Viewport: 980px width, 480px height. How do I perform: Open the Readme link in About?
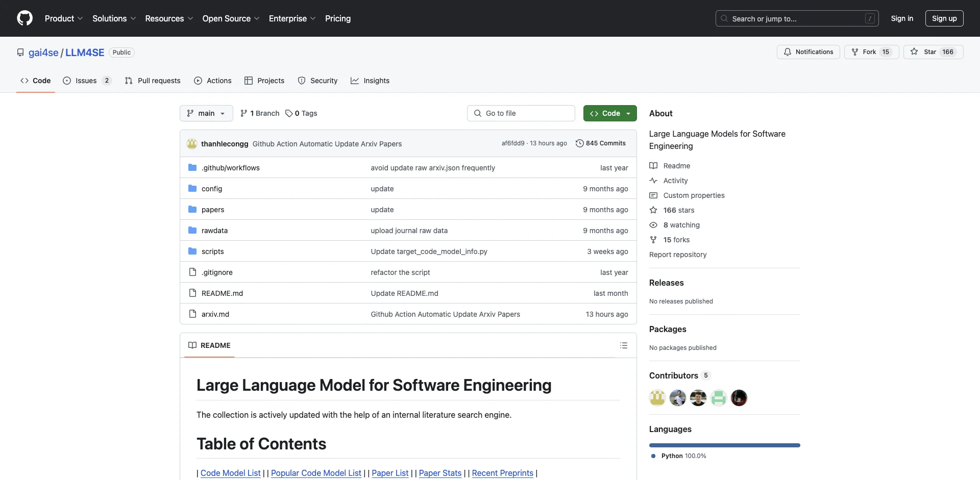(670, 166)
